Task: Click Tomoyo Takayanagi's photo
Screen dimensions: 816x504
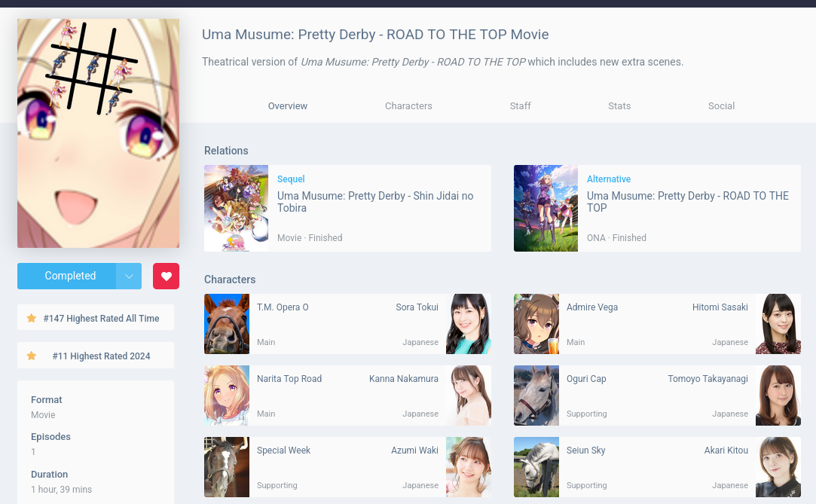Action: point(778,396)
